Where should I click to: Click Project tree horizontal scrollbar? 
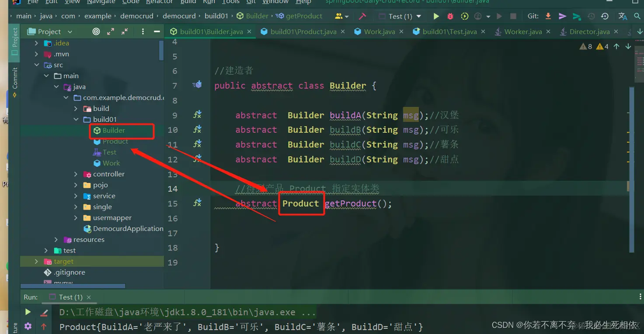(x=73, y=286)
